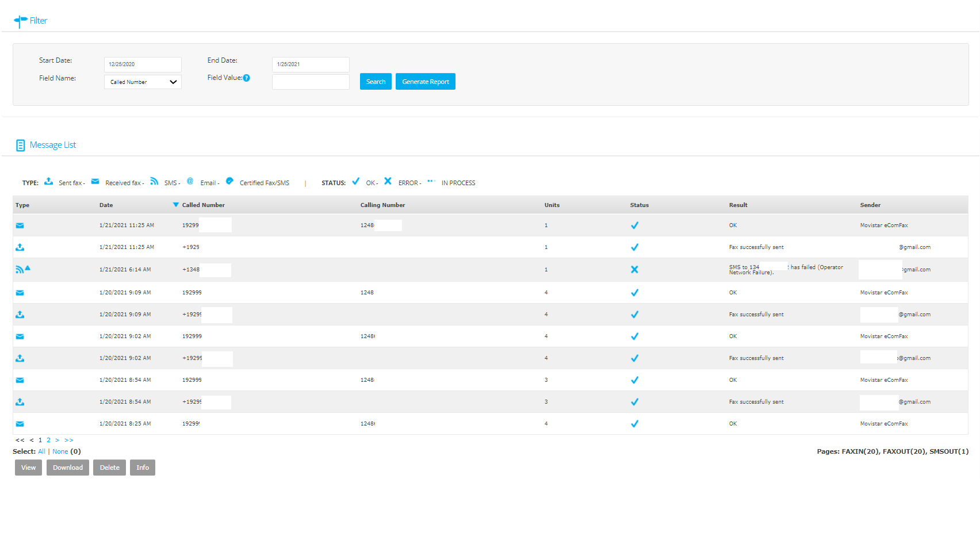
Task: Sort by the Called Number column
Action: click(204, 205)
